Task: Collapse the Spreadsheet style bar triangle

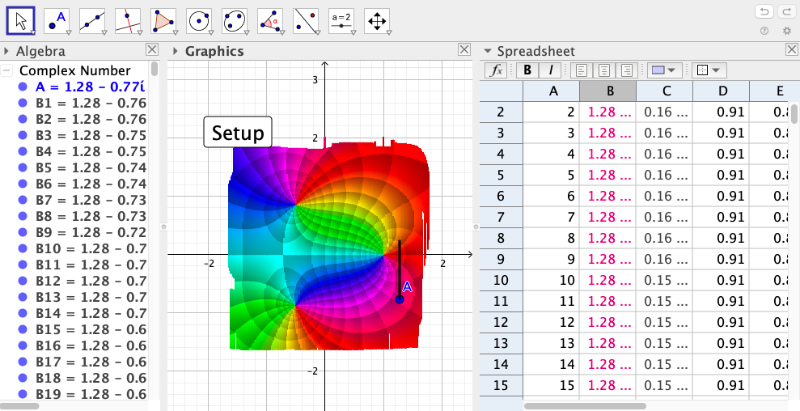Action: [x=488, y=51]
